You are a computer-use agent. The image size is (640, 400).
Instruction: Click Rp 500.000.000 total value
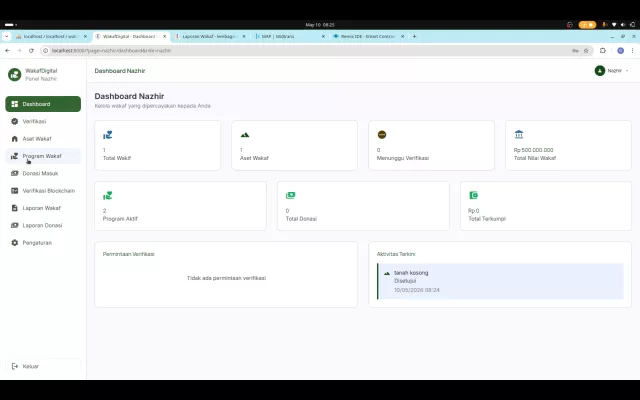tap(533, 150)
